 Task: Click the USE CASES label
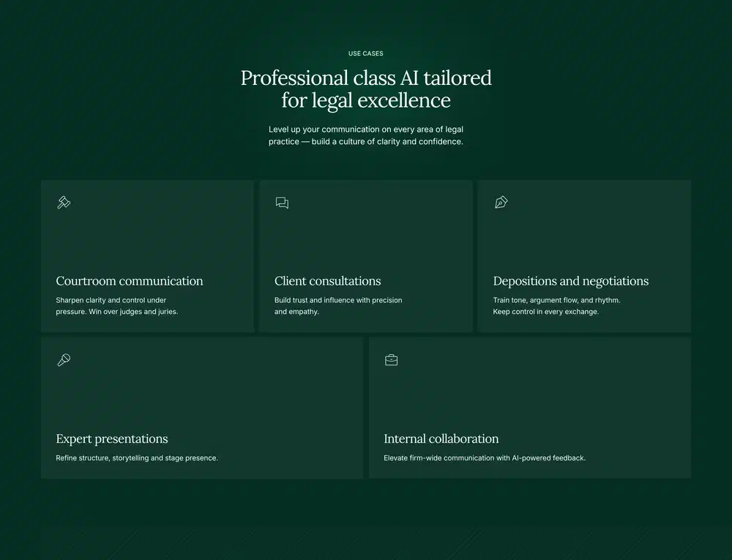pos(365,53)
